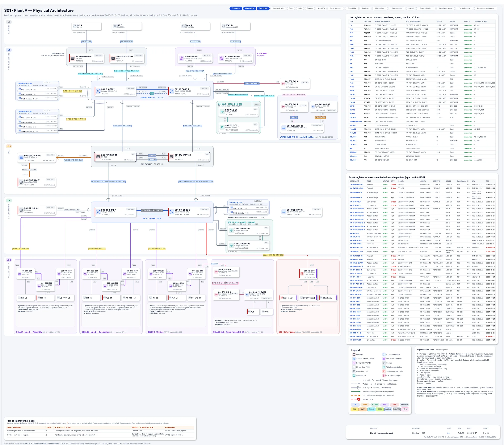Select the HCI node icon of S01-OT-HCI-01
Screen dimensions: 504x445
point(21,210)
